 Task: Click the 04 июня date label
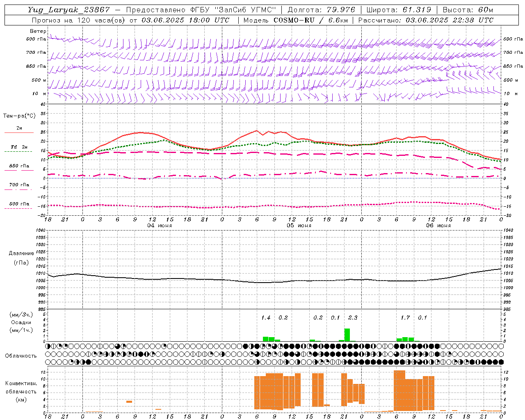(x=160, y=226)
